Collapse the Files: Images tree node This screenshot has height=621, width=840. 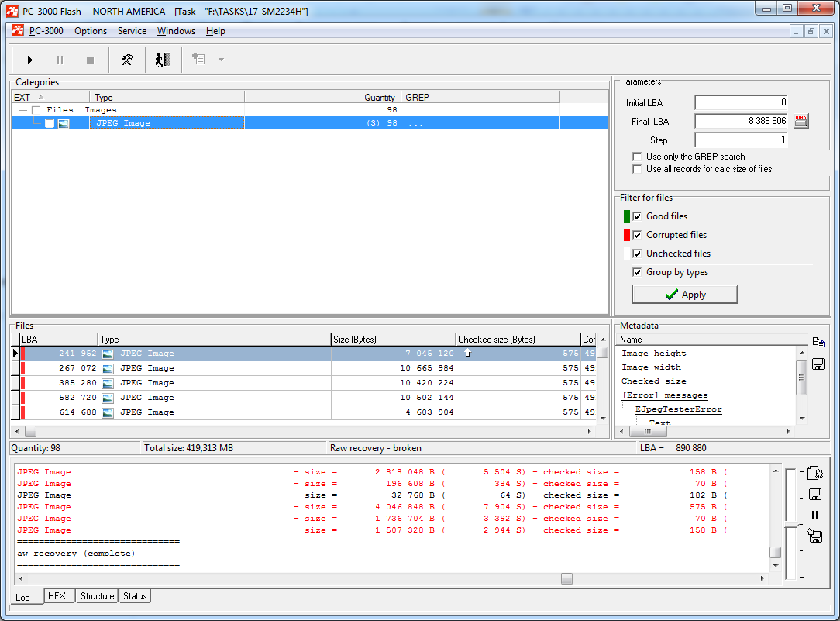pyautogui.click(x=23, y=110)
